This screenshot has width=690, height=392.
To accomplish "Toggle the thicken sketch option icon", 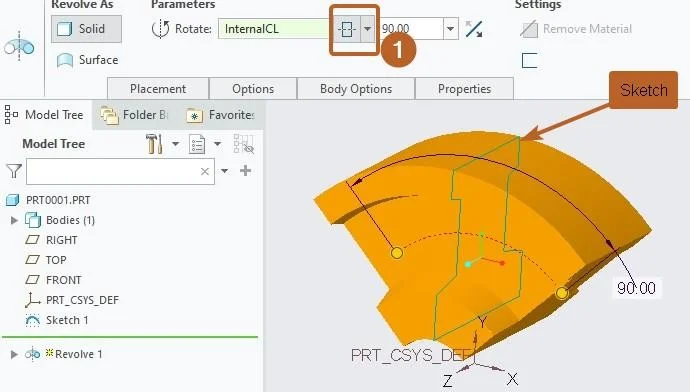I will click(529, 60).
